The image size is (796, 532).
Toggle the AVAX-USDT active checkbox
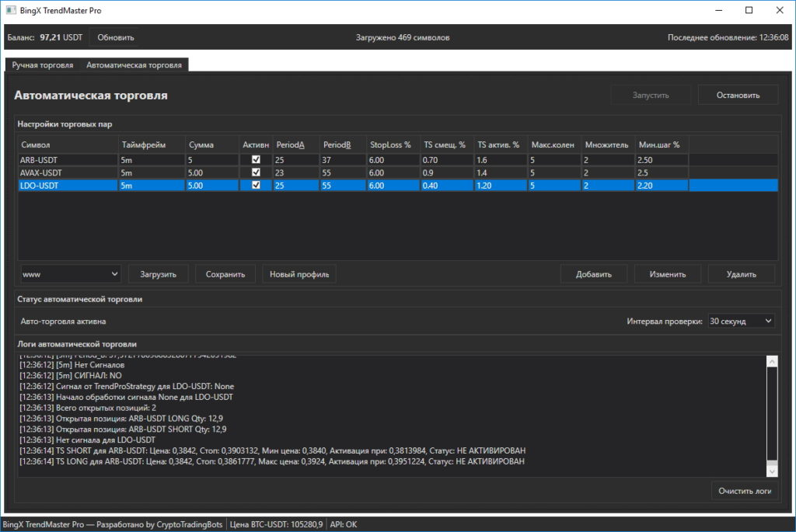256,172
